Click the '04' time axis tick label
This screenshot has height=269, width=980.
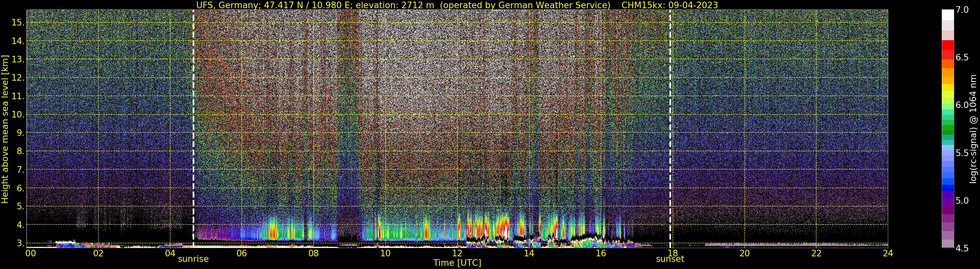[x=170, y=253]
